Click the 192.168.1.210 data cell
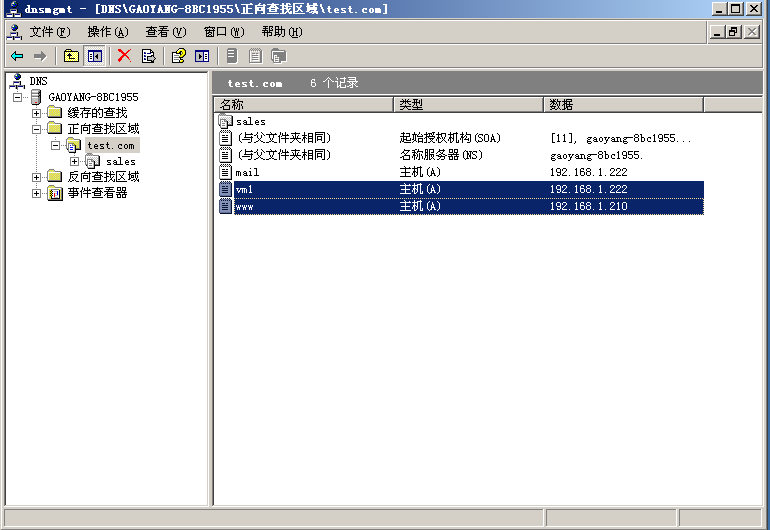 point(588,206)
